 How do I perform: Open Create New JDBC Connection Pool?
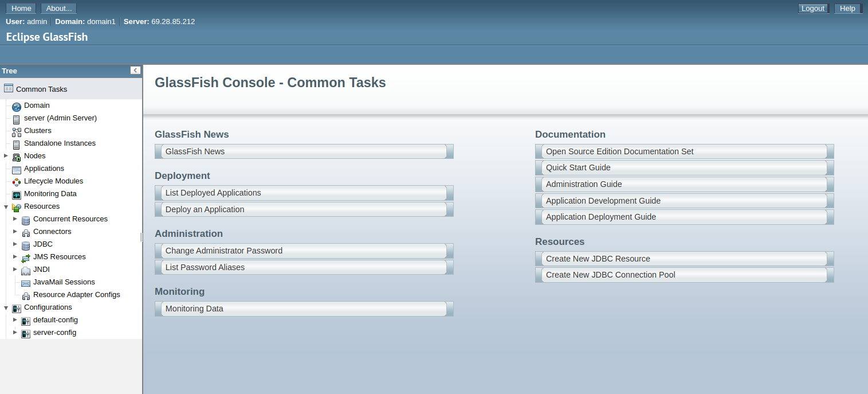(610, 275)
